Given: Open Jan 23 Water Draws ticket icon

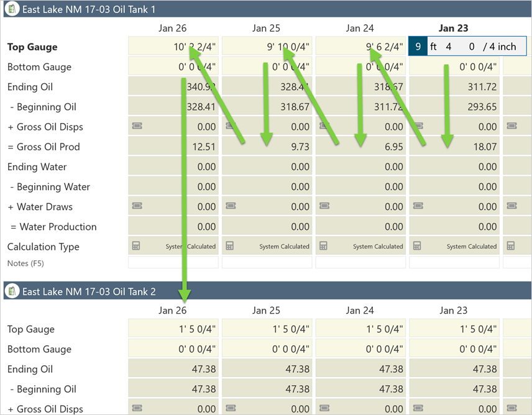Looking at the screenshot, I should (417, 206).
